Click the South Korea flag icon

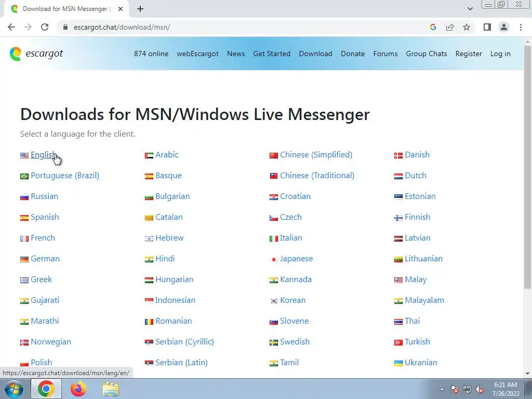coord(274,301)
